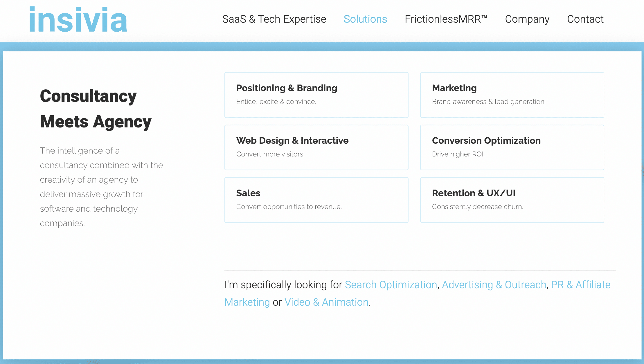Open the Marketing solutions card
The height and width of the screenshot is (364, 644).
click(x=512, y=95)
